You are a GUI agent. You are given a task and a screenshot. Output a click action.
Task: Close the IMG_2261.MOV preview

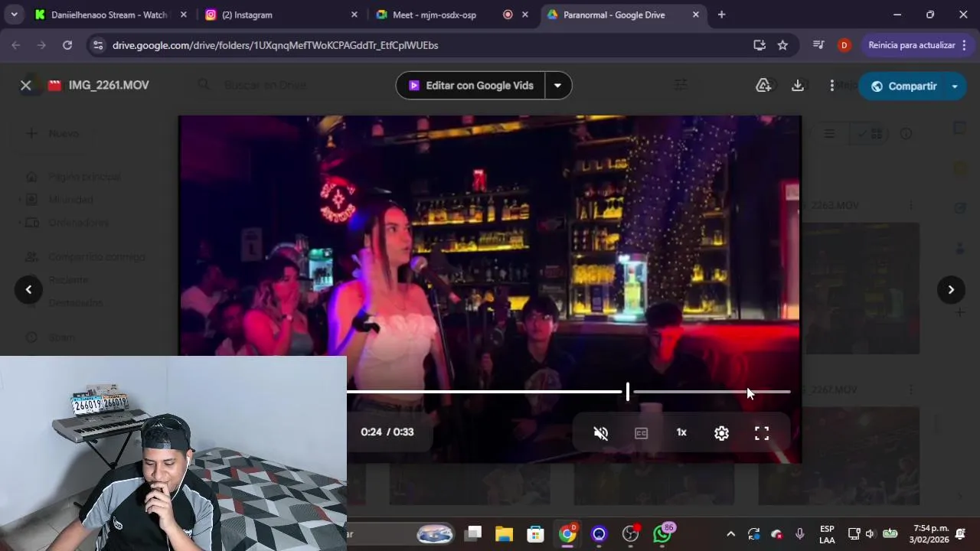(x=25, y=85)
